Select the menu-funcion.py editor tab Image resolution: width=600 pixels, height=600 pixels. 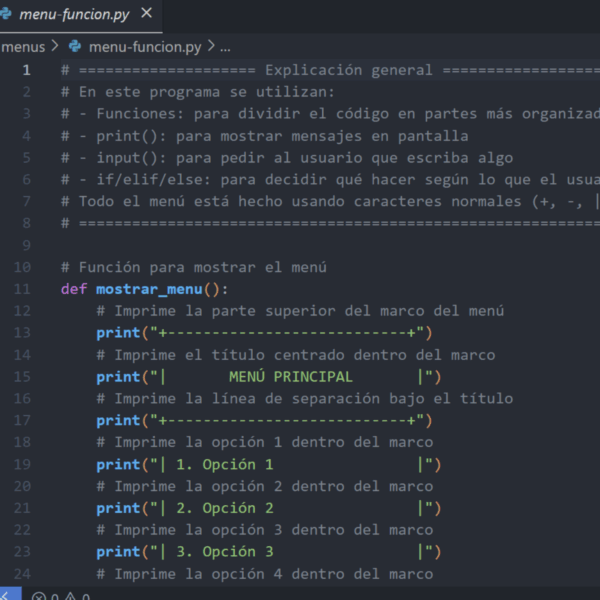pyautogui.click(x=80, y=15)
